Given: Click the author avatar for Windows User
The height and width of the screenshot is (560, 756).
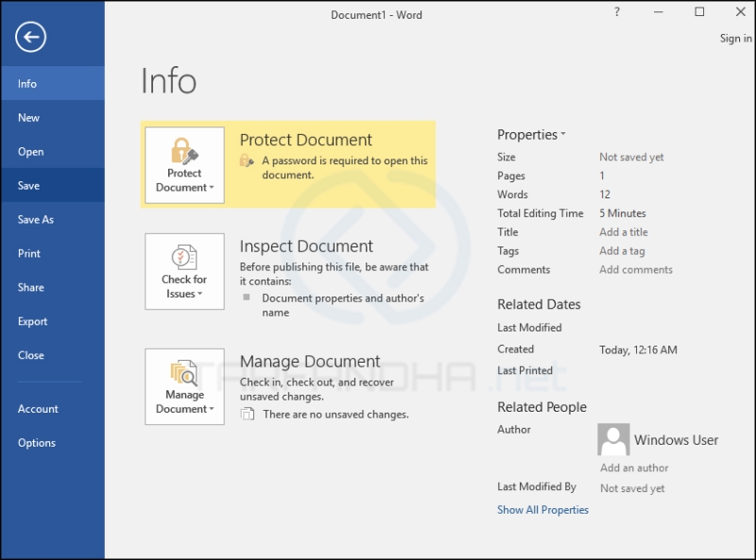Looking at the screenshot, I should [x=613, y=439].
